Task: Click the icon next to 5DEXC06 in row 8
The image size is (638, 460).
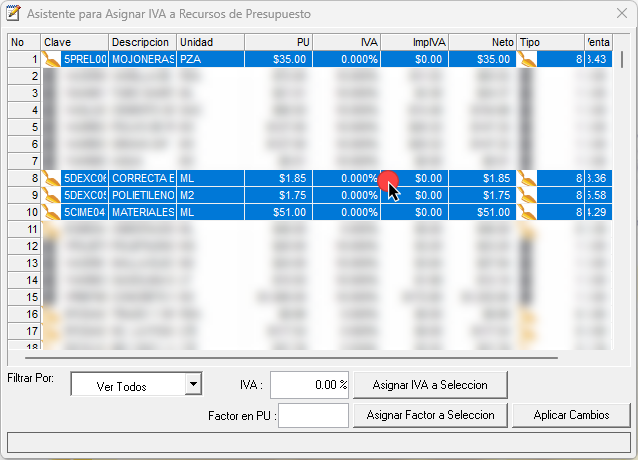Action: (52, 178)
